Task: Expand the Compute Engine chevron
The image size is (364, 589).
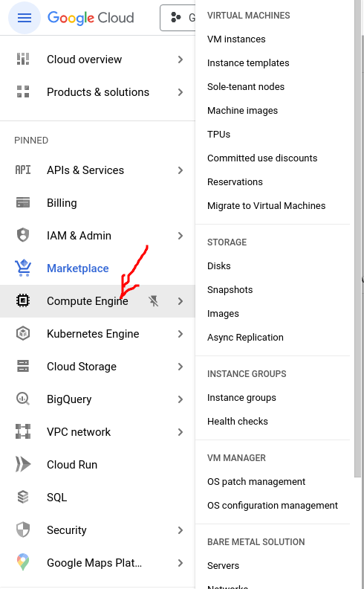Action: tap(181, 301)
